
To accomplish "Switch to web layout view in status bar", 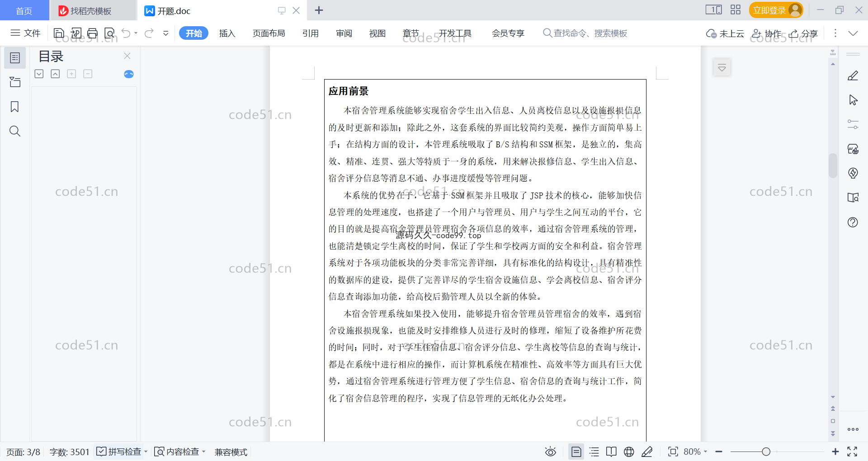I will [629, 452].
